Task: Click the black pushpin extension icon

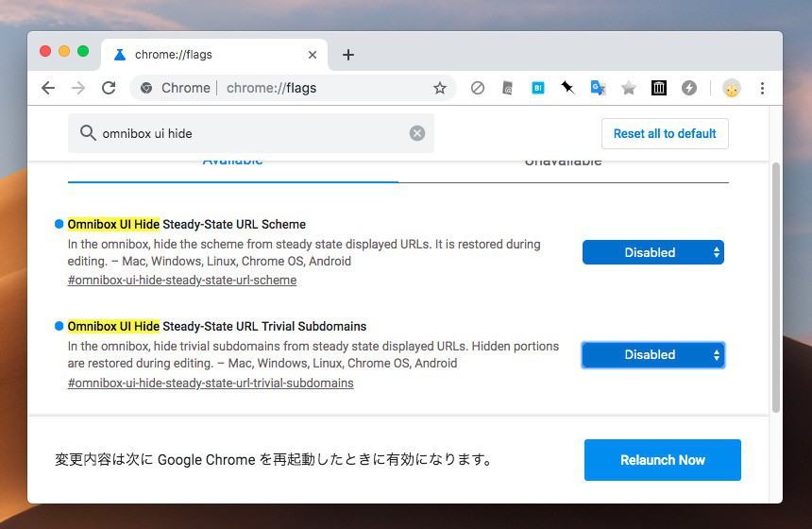Action: point(567,88)
